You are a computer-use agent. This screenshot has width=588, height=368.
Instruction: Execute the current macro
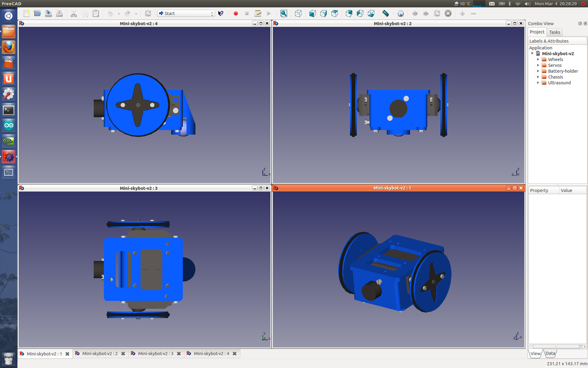tap(269, 13)
